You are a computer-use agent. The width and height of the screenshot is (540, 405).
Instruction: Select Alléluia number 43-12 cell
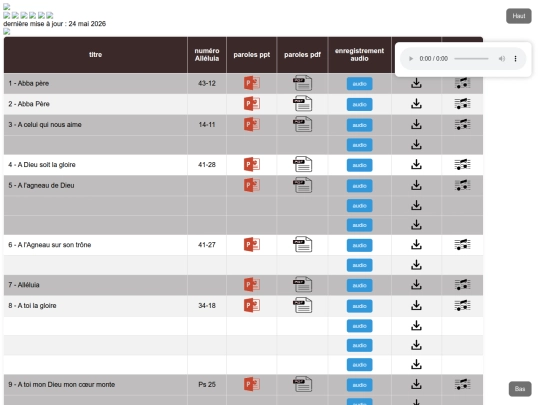click(x=207, y=83)
